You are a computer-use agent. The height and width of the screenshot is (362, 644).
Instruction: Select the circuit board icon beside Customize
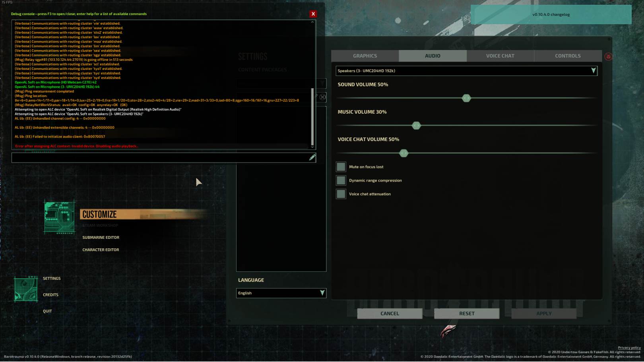[x=59, y=217]
